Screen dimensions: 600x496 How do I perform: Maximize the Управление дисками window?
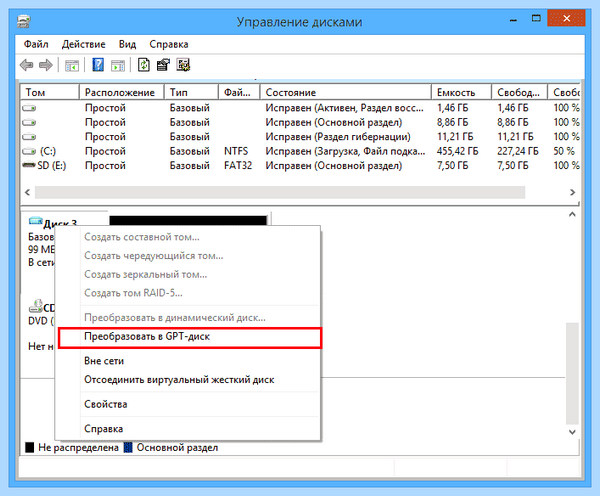coord(536,18)
